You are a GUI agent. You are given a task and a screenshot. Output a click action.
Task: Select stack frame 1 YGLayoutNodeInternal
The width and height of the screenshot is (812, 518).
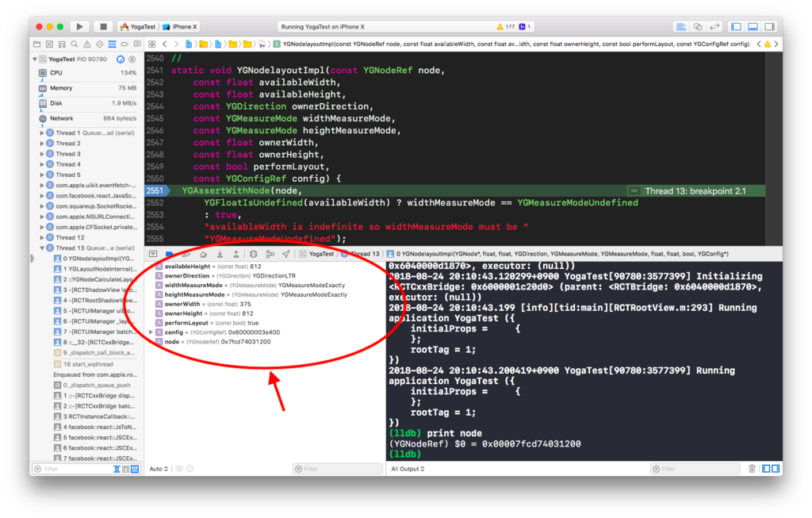(x=95, y=269)
